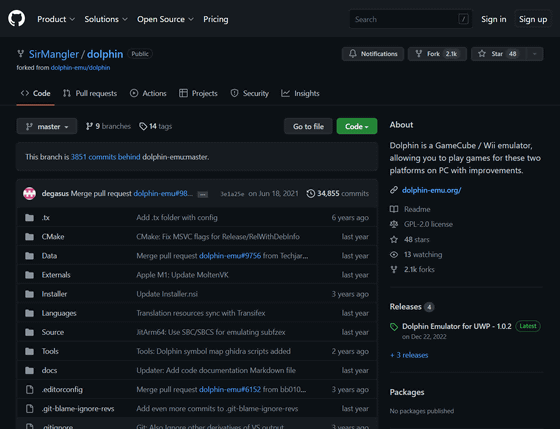The image size is (560, 429).
Task: Click the star icon next to 48 stars
Action: pos(394,239)
